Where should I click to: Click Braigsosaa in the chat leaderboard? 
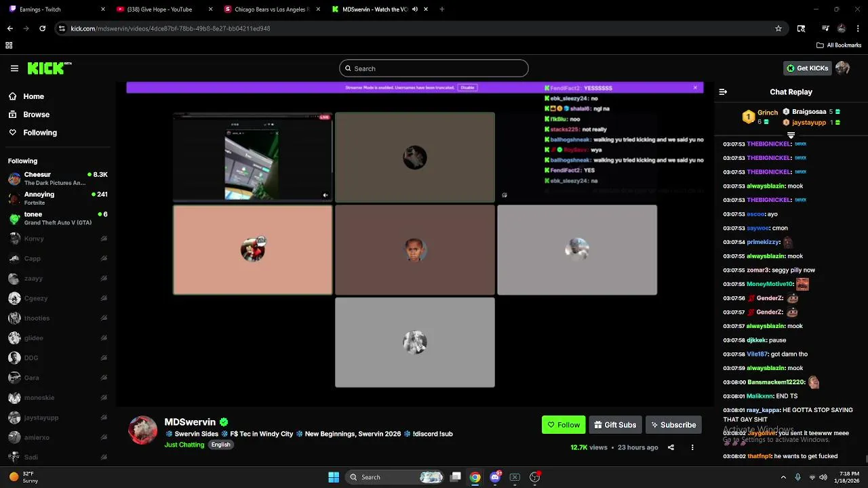[x=812, y=112]
